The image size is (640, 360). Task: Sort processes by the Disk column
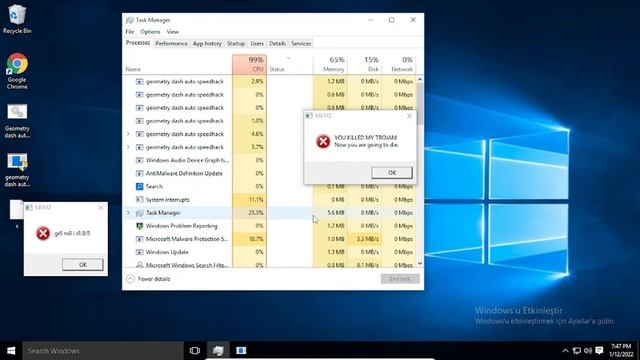(x=364, y=64)
